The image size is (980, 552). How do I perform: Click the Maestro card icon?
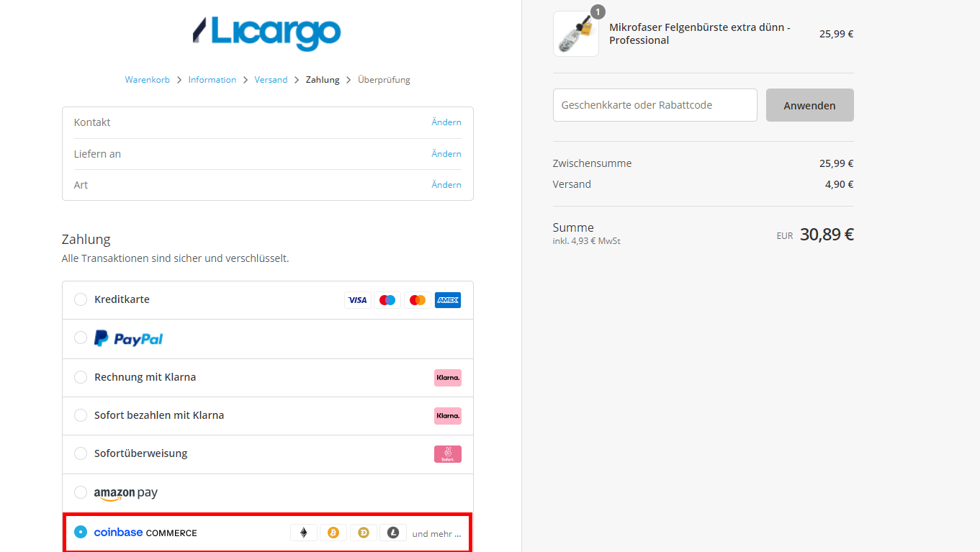(387, 300)
